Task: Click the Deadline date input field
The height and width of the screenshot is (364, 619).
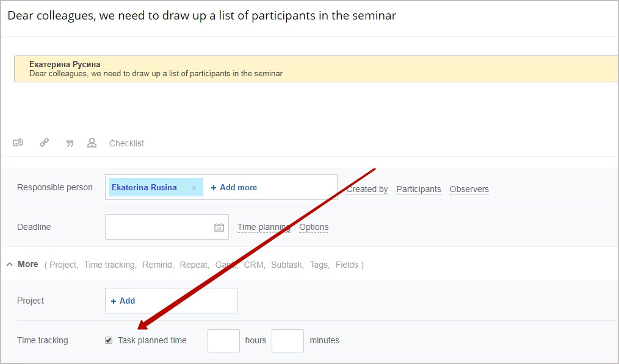Action: coord(167,227)
